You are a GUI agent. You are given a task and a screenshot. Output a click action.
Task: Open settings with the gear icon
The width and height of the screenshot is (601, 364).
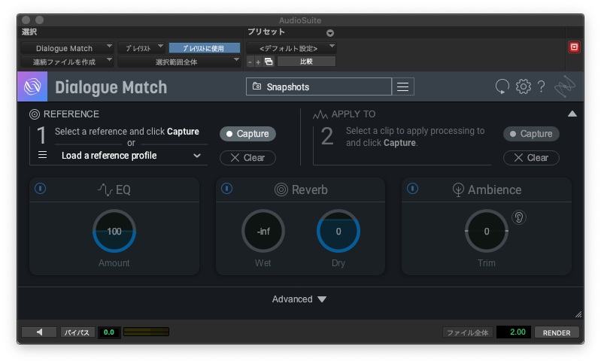click(x=524, y=86)
